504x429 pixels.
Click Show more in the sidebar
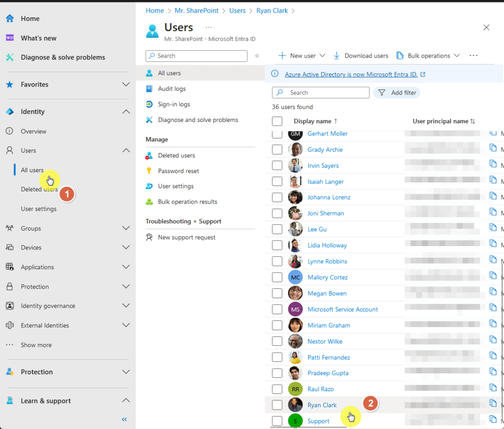[x=36, y=345]
